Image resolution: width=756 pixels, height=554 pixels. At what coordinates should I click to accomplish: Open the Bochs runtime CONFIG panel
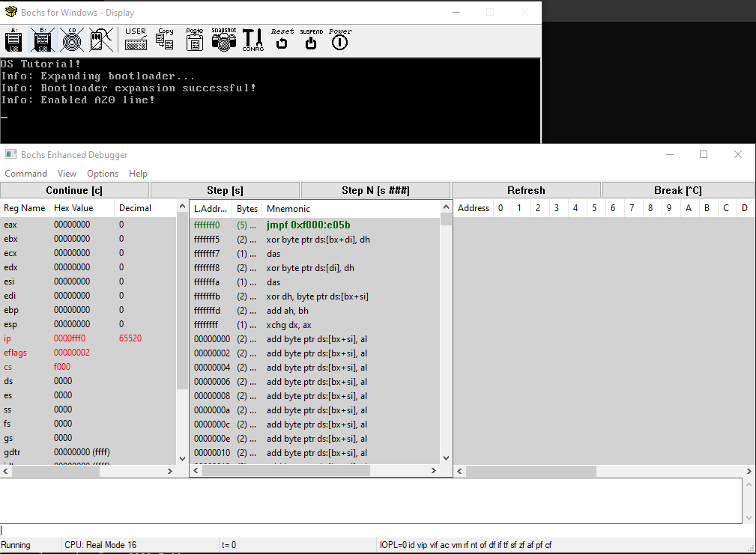point(252,40)
